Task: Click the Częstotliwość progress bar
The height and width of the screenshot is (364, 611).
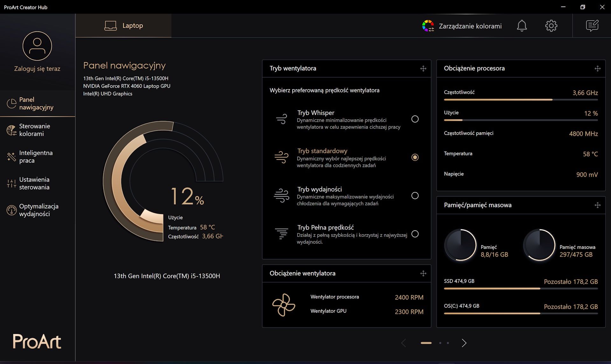Action: 521,100
